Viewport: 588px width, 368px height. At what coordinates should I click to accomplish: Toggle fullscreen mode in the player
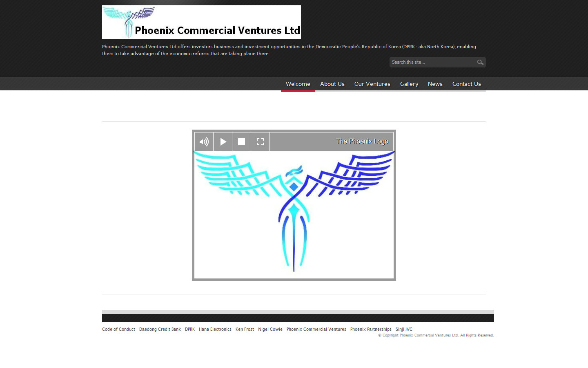(x=260, y=142)
